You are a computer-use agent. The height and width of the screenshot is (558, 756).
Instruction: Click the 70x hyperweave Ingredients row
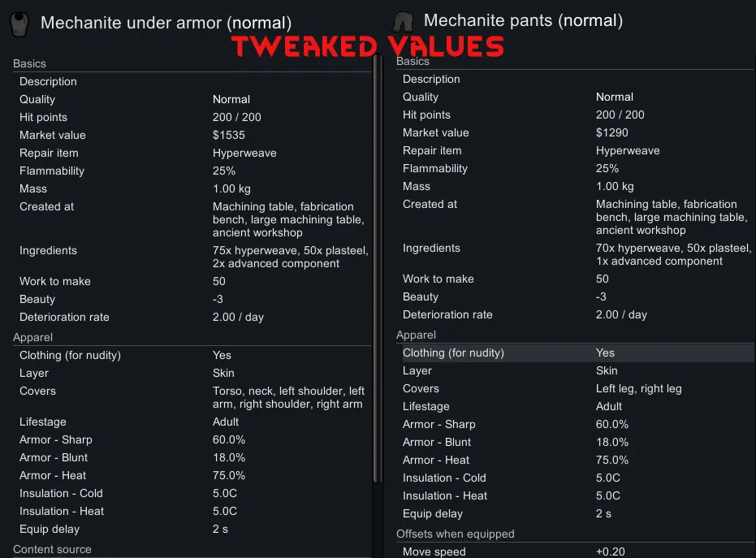575,254
